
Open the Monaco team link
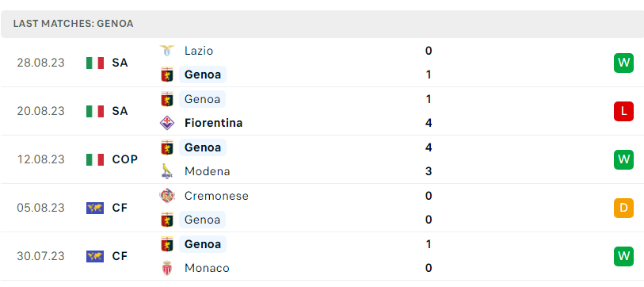pos(207,268)
